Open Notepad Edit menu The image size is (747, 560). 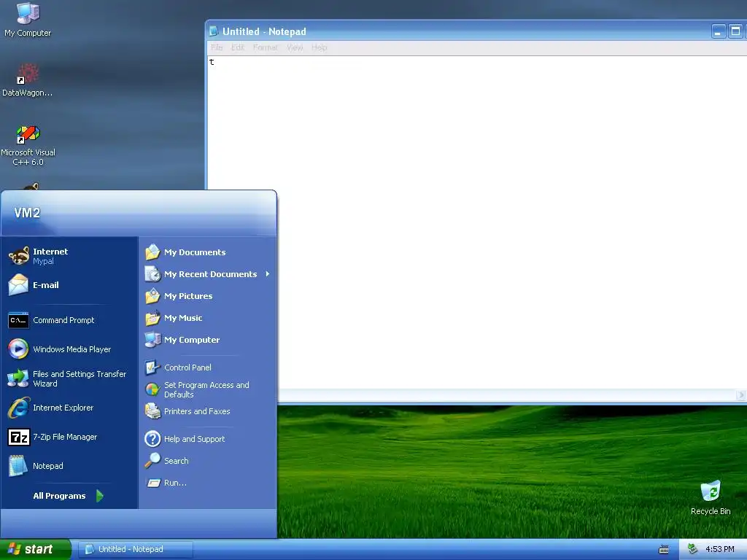(238, 47)
